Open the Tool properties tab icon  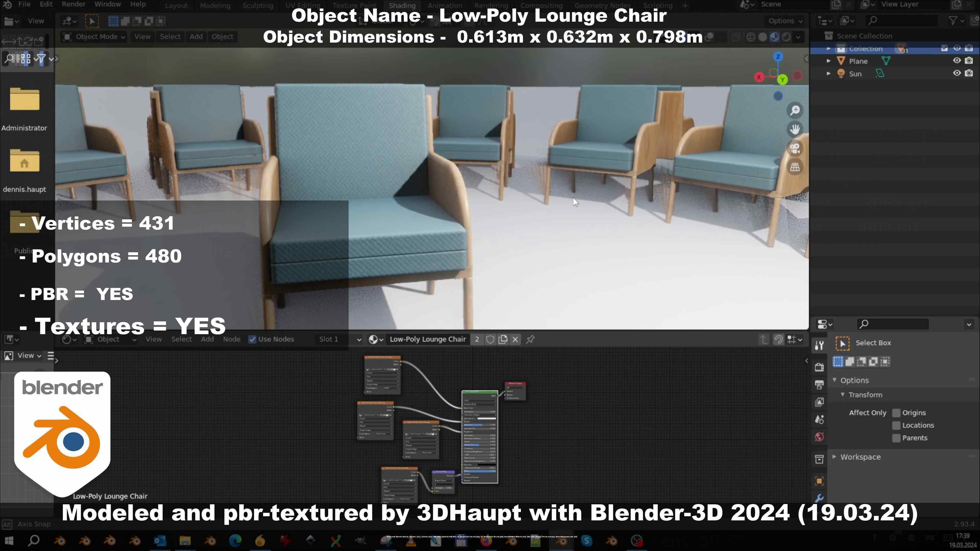pos(819,345)
